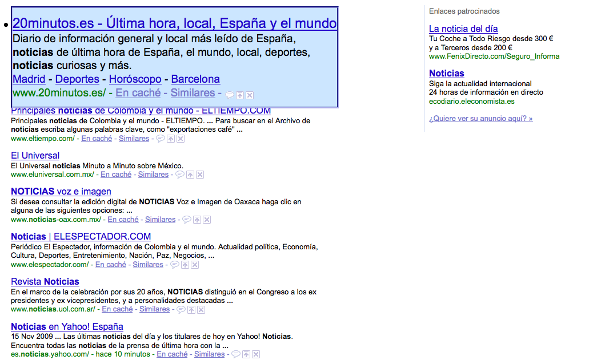Comment on the noticias-oax.com.mx result
This screenshot has height=364, width=593.
click(x=187, y=220)
